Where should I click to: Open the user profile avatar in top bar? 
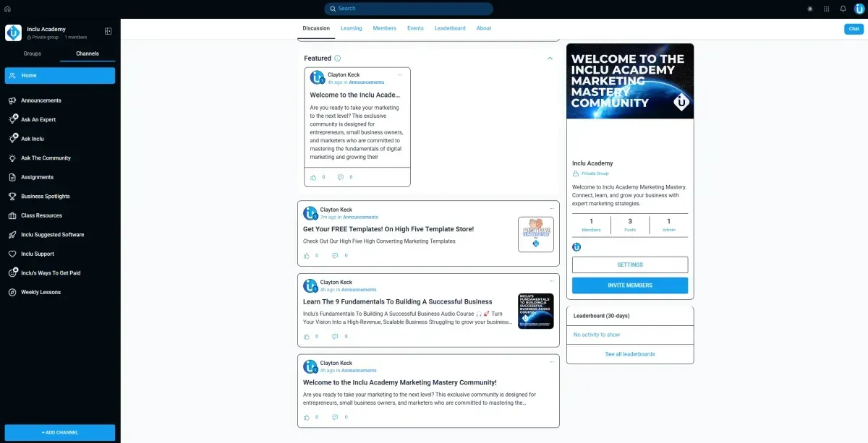tap(859, 9)
